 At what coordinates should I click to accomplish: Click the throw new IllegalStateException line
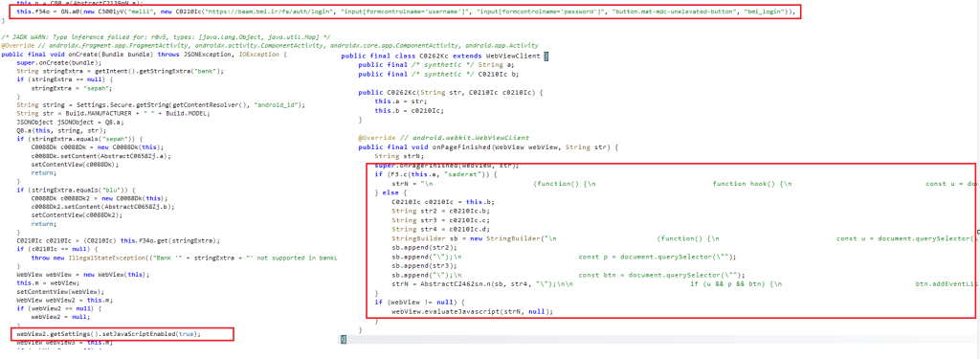(x=185, y=258)
